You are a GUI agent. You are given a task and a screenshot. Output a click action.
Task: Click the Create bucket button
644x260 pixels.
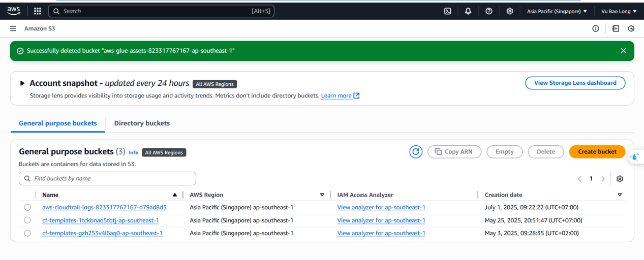[597, 152]
